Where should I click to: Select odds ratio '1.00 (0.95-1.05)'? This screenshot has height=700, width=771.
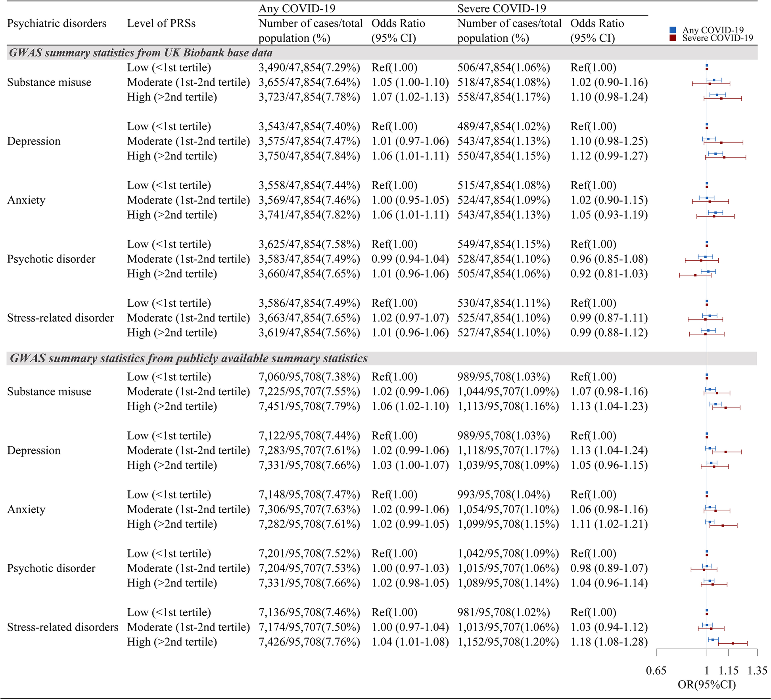tap(410, 200)
